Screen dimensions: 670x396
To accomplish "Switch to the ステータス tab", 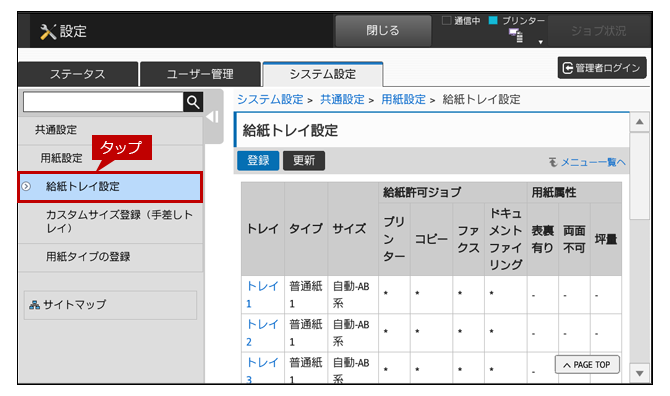I will [x=78, y=74].
